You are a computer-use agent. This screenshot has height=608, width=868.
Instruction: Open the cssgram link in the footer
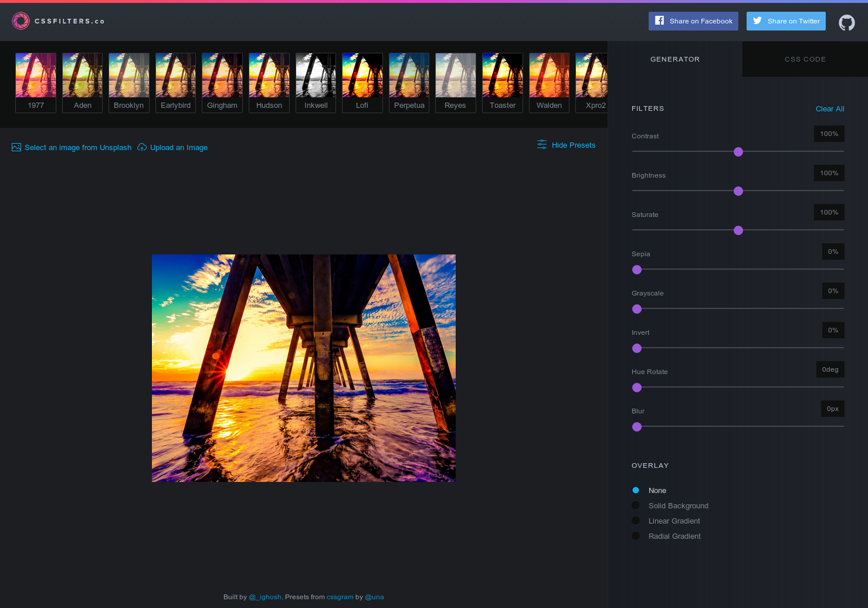[x=340, y=596]
